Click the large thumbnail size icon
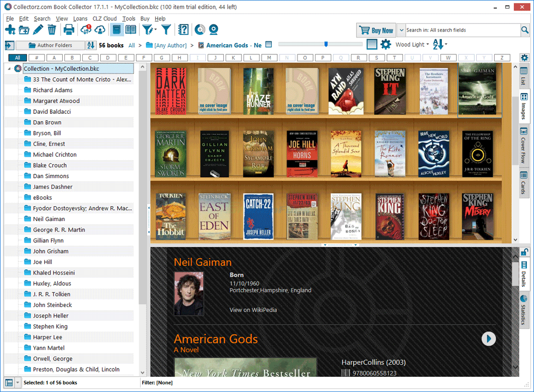The width and height of the screenshot is (534, 392). 372,44
